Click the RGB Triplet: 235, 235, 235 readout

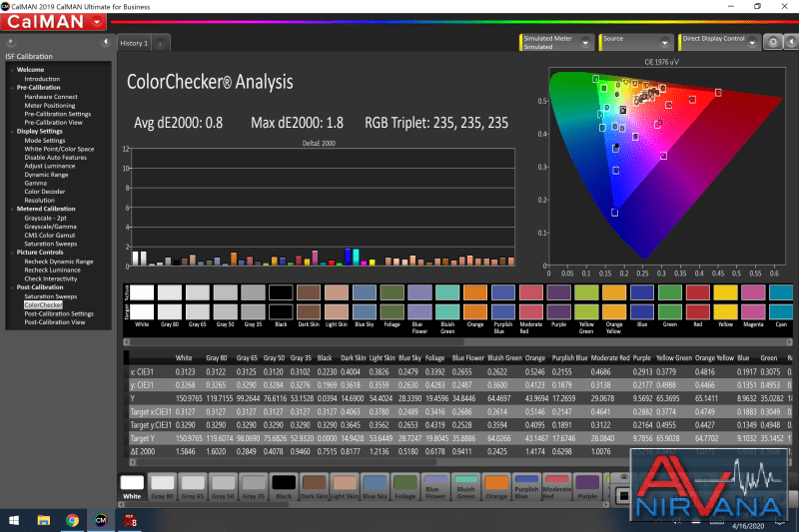pos(436,123)
